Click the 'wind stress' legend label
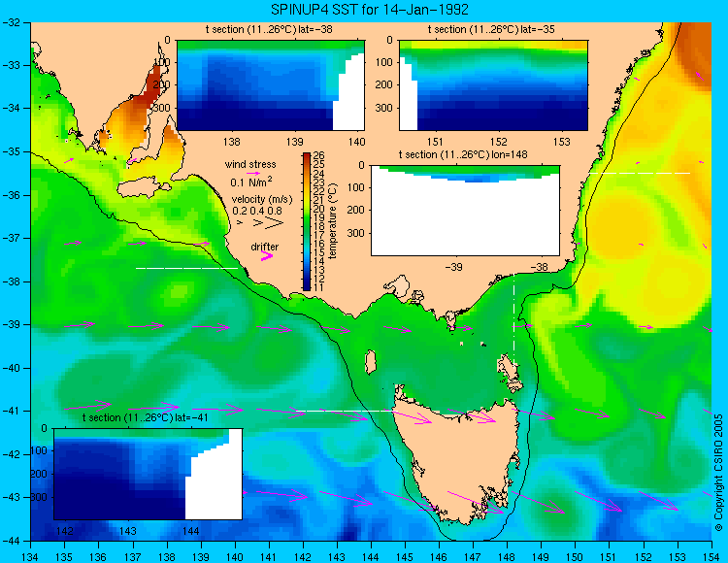Image resolution: width=728 pixels, height=563 pixels. click(x=250, y=164)
